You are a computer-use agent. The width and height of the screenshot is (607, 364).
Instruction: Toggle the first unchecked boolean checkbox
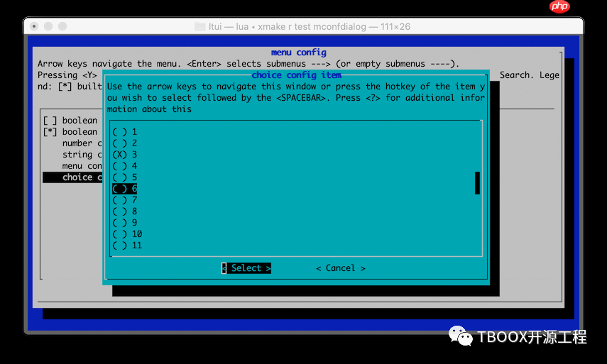[x=50, y=121]
